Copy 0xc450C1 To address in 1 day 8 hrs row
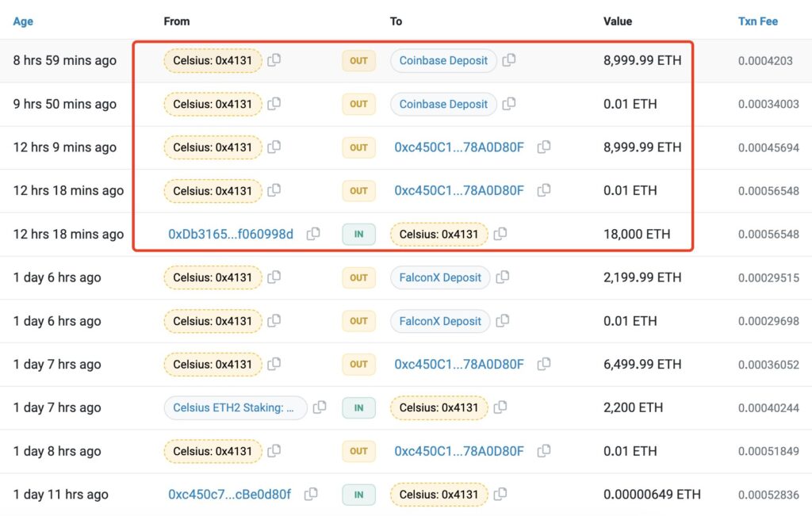Image resolution: width=812 pixels, height=516 pixels. click(x=544, y=451)
